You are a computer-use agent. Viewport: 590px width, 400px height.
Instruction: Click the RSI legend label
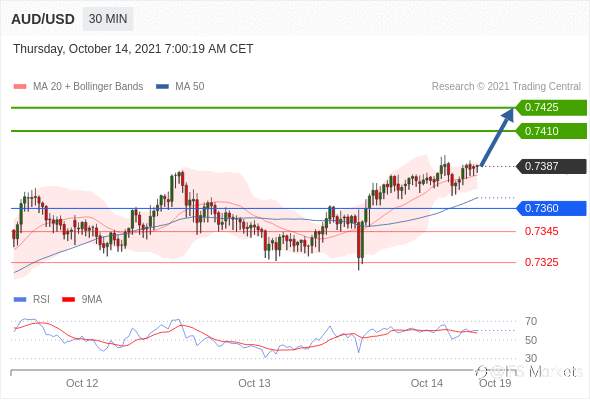41,299
